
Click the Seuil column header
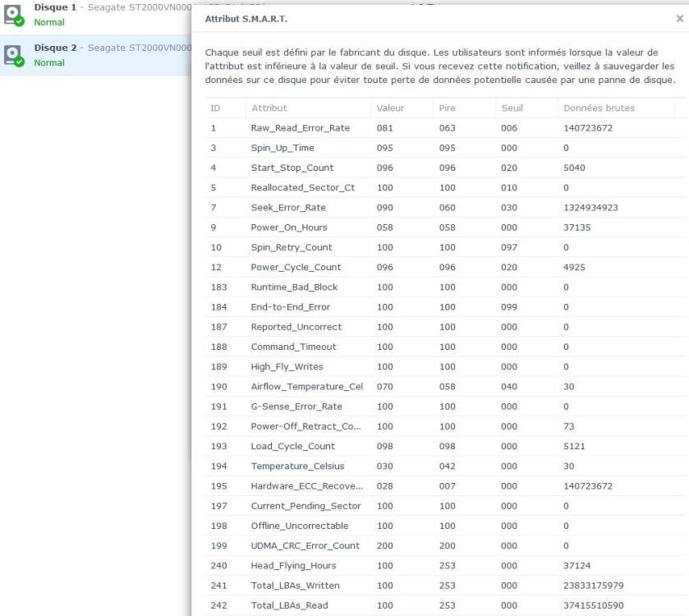coord(512,108)
